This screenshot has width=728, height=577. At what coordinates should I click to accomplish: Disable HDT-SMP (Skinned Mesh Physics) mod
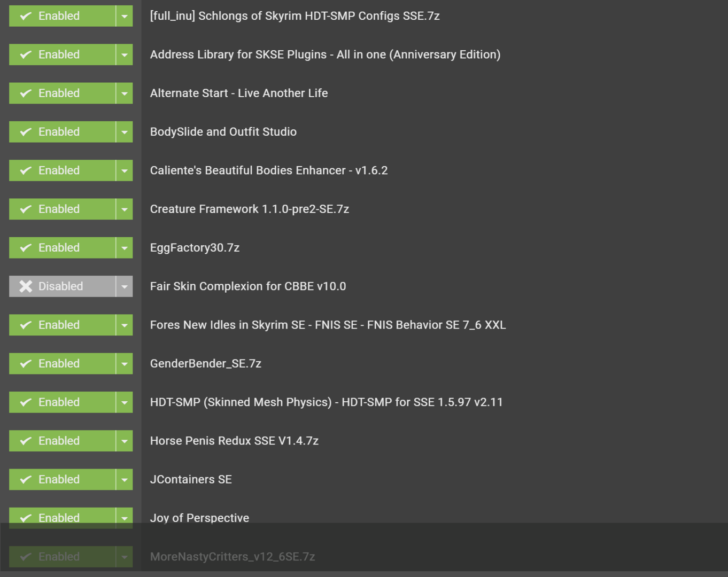click(62, 402)
